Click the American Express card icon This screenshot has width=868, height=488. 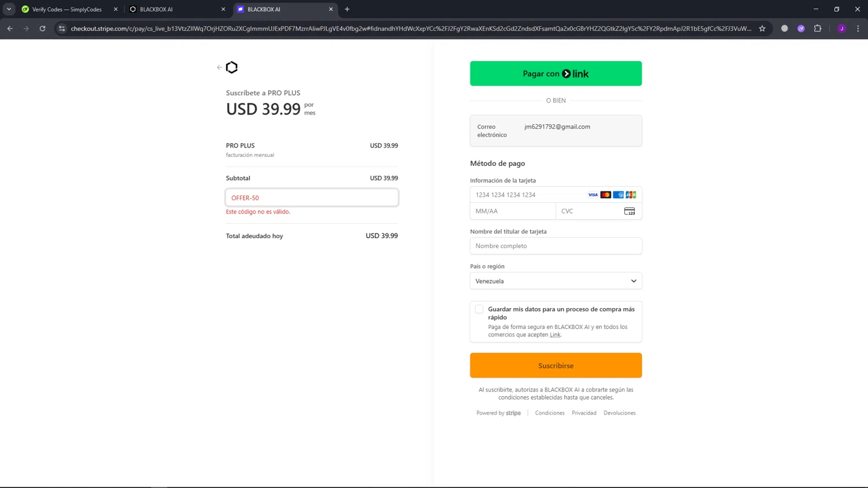click(x=619, y=195)
